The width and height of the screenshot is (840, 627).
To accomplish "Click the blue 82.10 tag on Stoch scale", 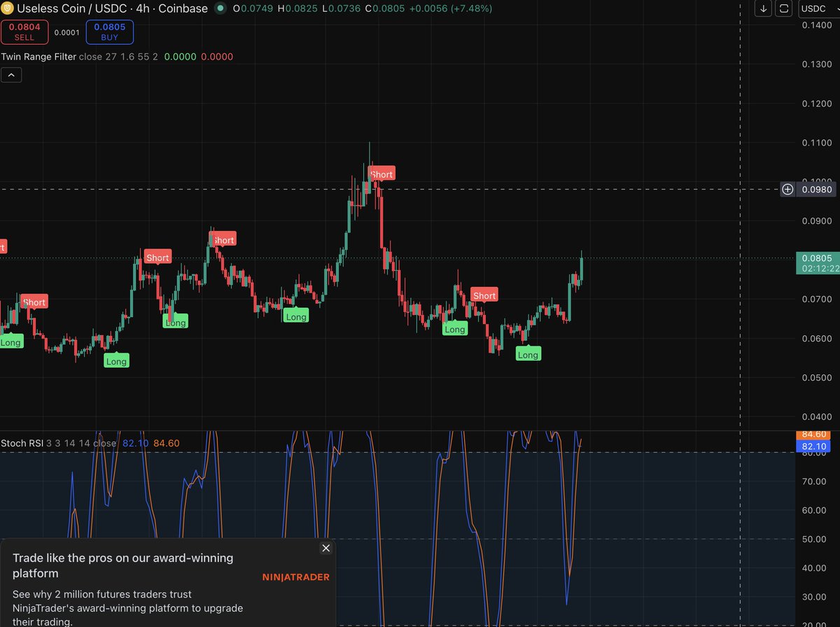I will coord(812,446).
